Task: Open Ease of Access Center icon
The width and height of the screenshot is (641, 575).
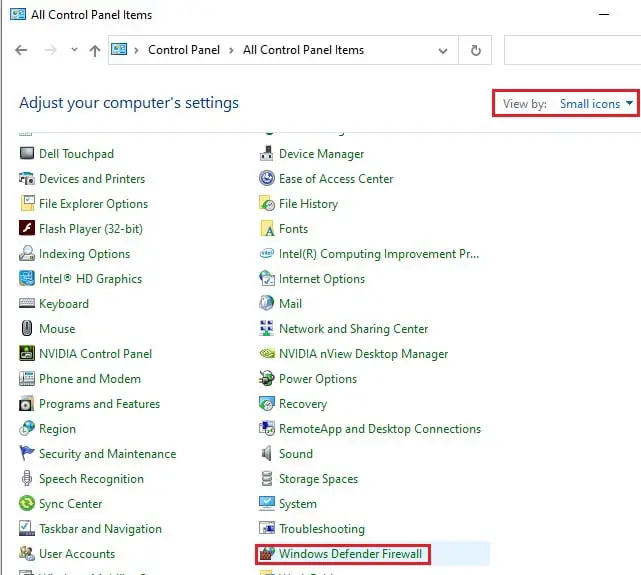Action: coord(267,179)
